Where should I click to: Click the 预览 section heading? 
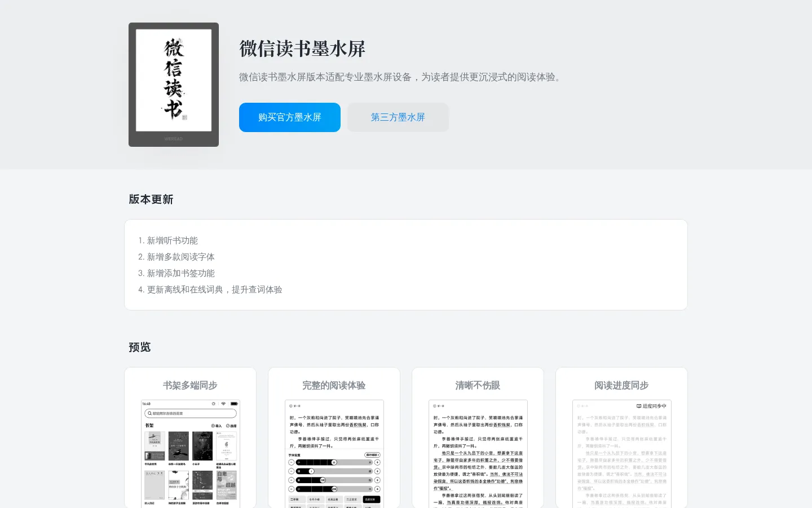pos(140,347)
